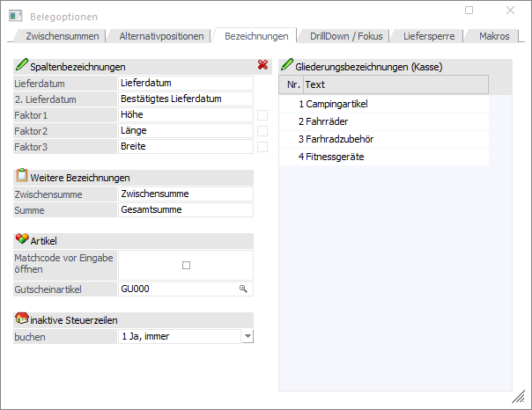Select the Campingartikel row

[384, 104]
